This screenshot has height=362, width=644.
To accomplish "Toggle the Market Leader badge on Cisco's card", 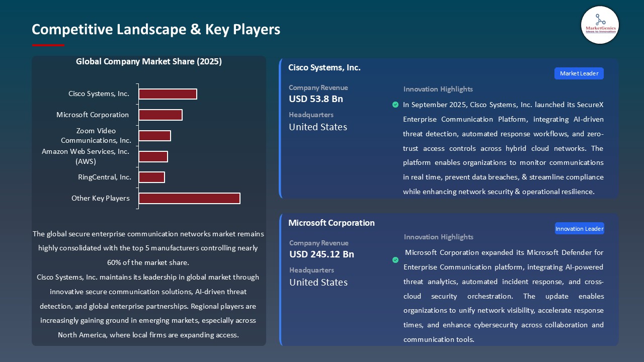I will 579,73.
